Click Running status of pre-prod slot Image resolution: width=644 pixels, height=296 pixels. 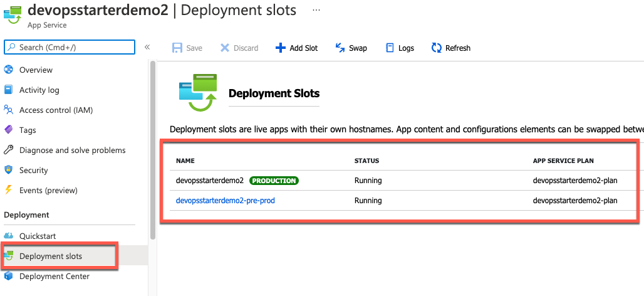coord(368,201)
